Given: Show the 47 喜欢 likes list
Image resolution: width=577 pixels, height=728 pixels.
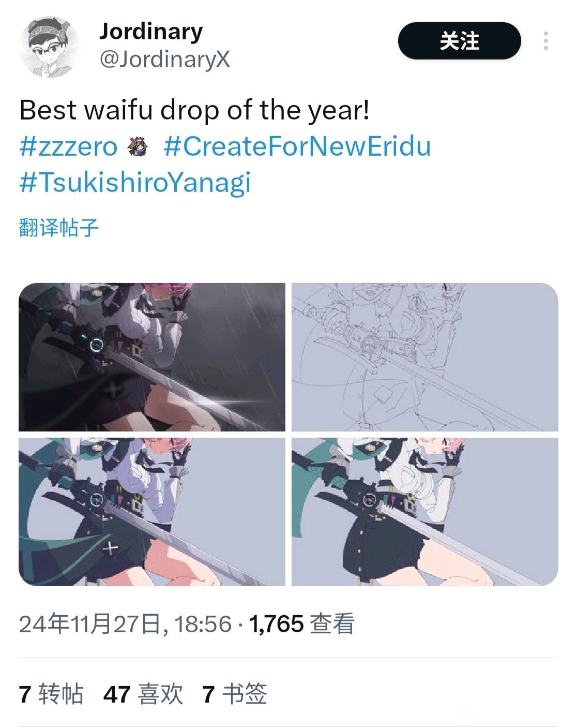Looking at the screenshot, I should [x=143, y=694].
